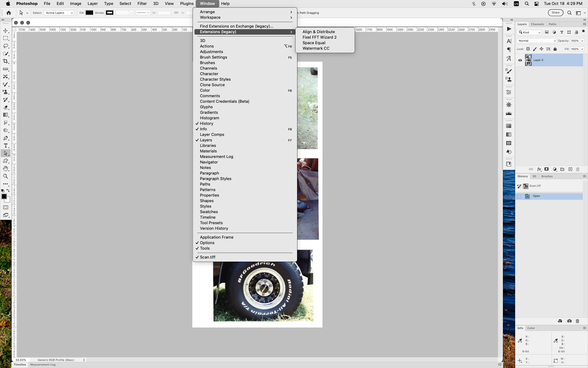
Task: Select the Hand tool
Action: pyautogui.click(x=6, y=169)
